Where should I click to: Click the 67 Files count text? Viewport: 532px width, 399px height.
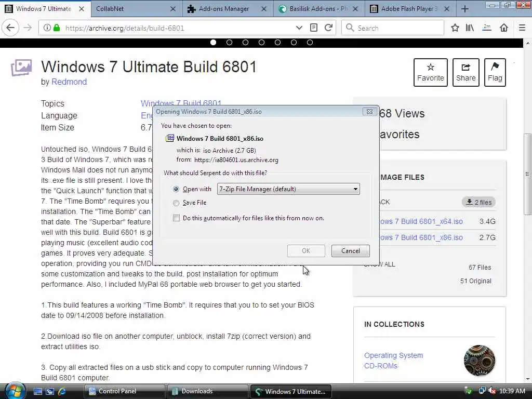pos(480,268)
